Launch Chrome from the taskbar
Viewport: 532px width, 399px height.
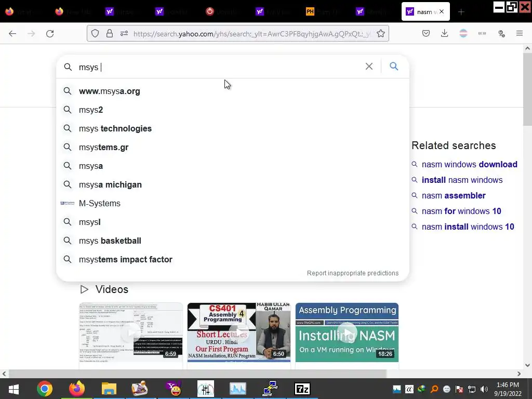coord(45,389)
